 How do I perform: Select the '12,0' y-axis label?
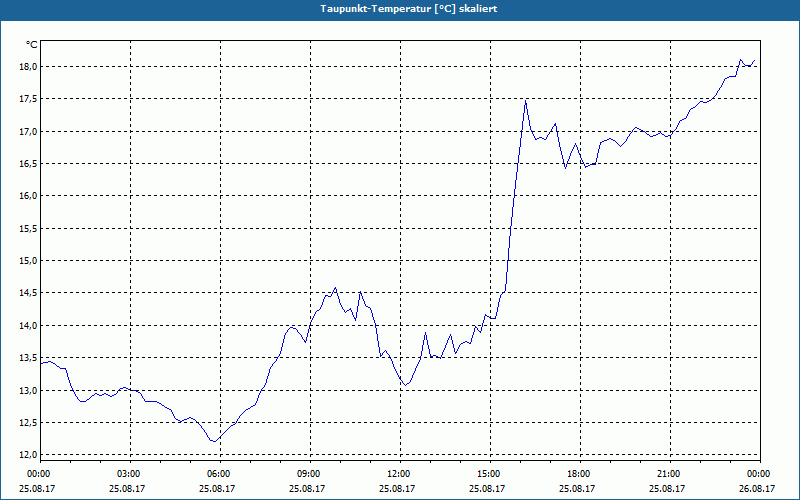pos(29,455)
